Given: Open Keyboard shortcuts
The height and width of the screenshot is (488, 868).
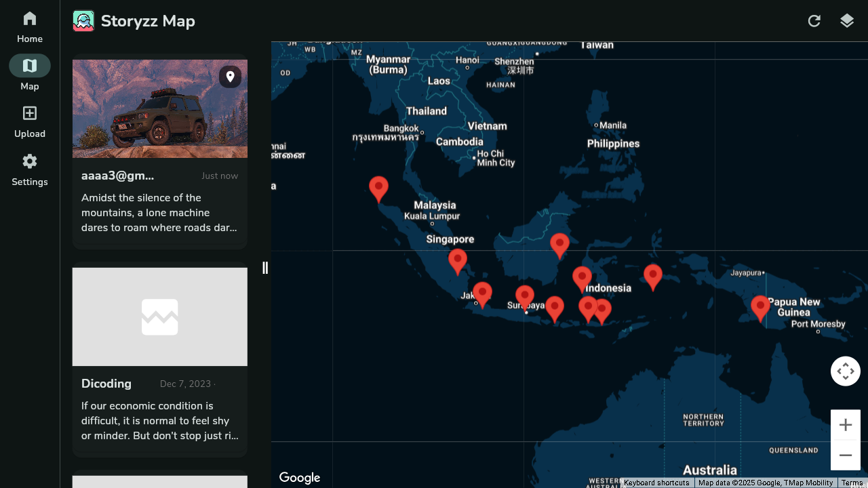Looking at the screenshot, I should click(x=656, y=483).
